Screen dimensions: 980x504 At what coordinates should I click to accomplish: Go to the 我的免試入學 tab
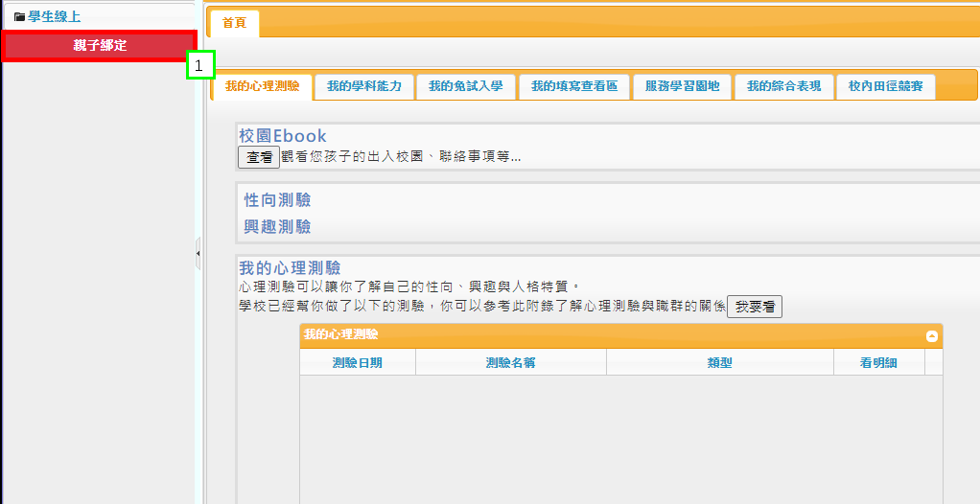465,86
